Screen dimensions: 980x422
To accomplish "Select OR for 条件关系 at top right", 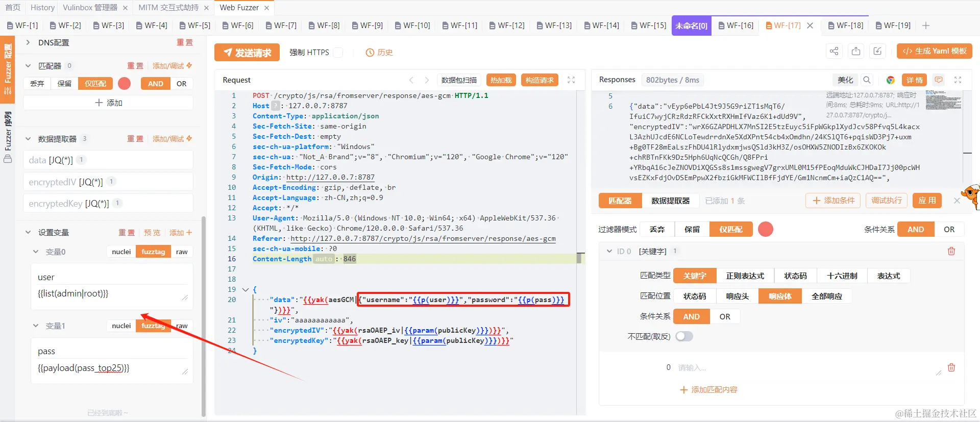I will tap(949, 229).
